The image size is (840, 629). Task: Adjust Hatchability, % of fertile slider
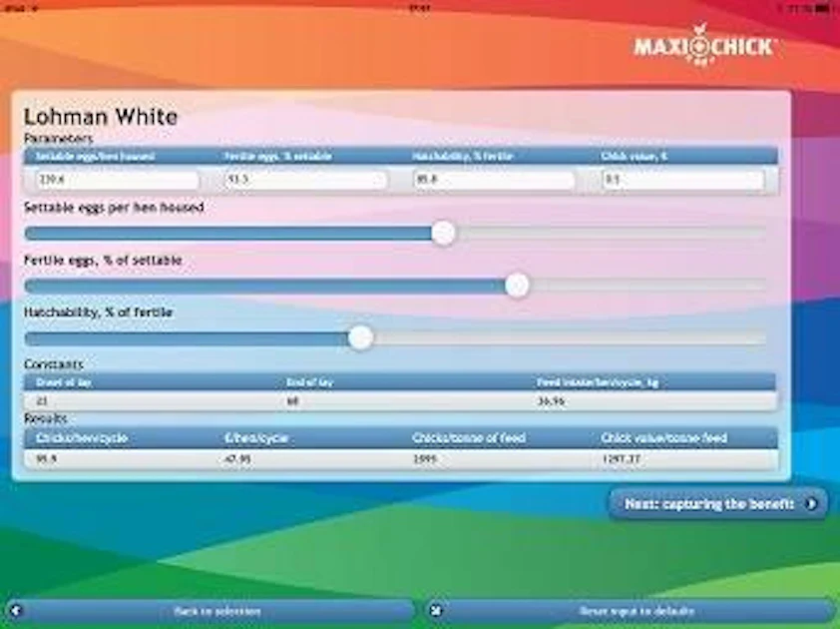point(360,337)
